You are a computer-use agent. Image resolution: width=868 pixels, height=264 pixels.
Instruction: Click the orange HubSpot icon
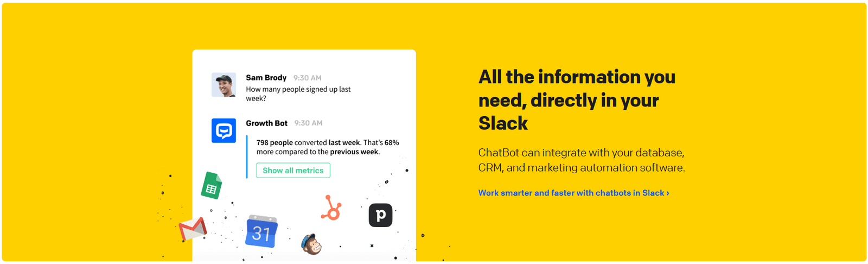click(x=331, y=208)
